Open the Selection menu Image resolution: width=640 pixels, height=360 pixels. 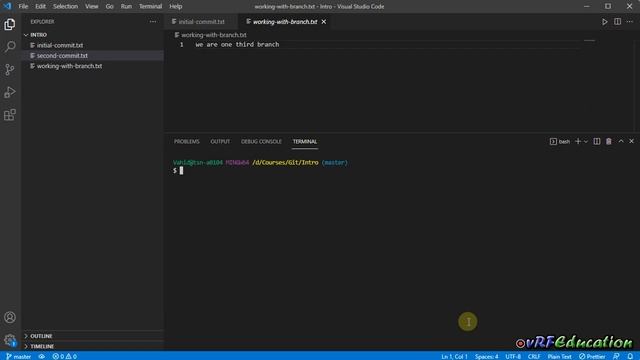point(65,6)
